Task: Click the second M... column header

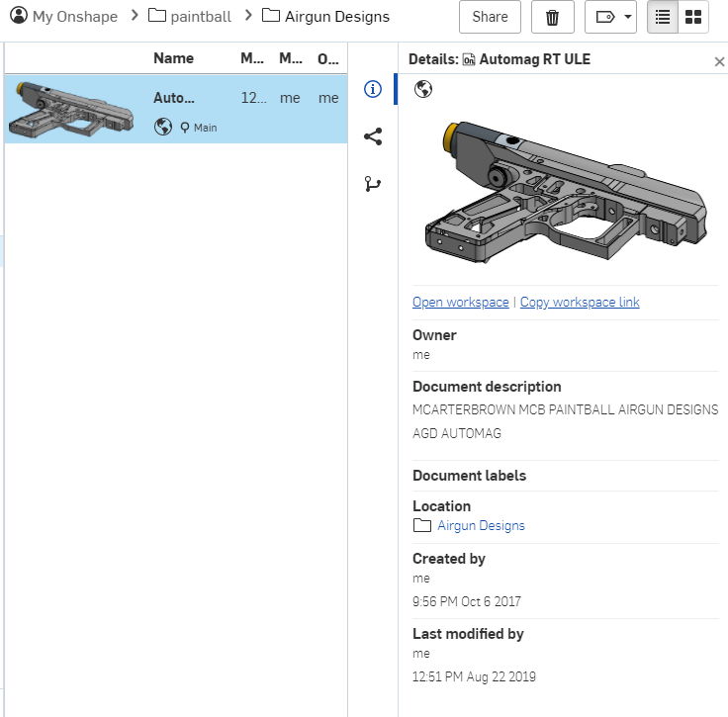Action: (x=291, y=58)
